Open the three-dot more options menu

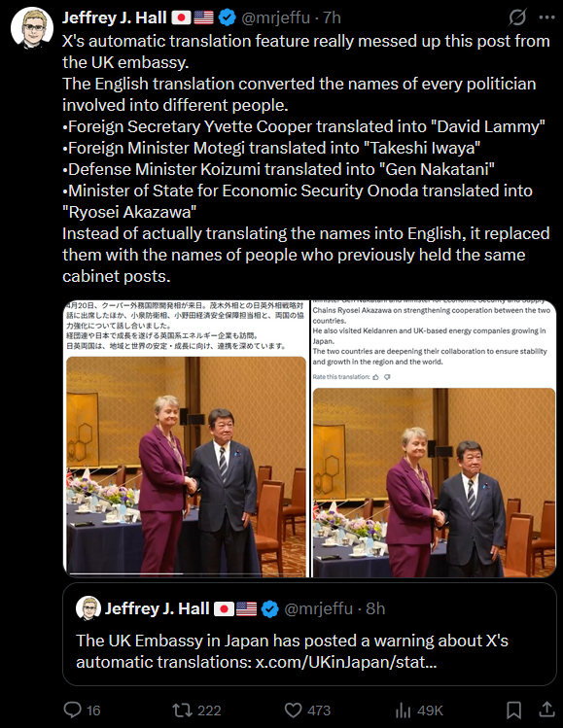(546, 17)
